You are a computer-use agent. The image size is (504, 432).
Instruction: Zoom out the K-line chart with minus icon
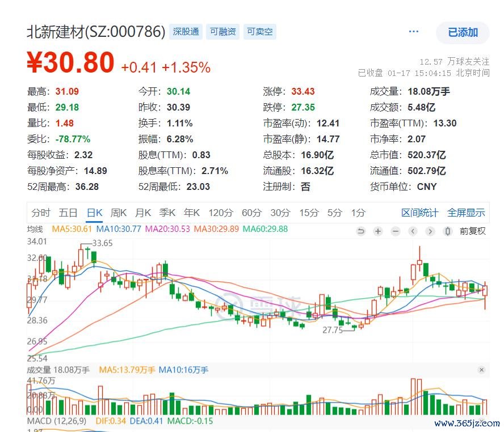coord(396,231)
